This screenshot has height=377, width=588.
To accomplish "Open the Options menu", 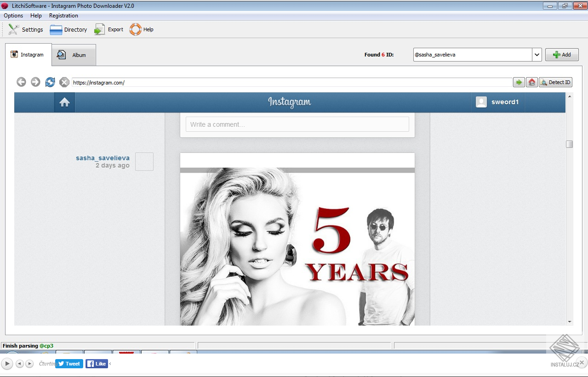I will tap(13, 15).
